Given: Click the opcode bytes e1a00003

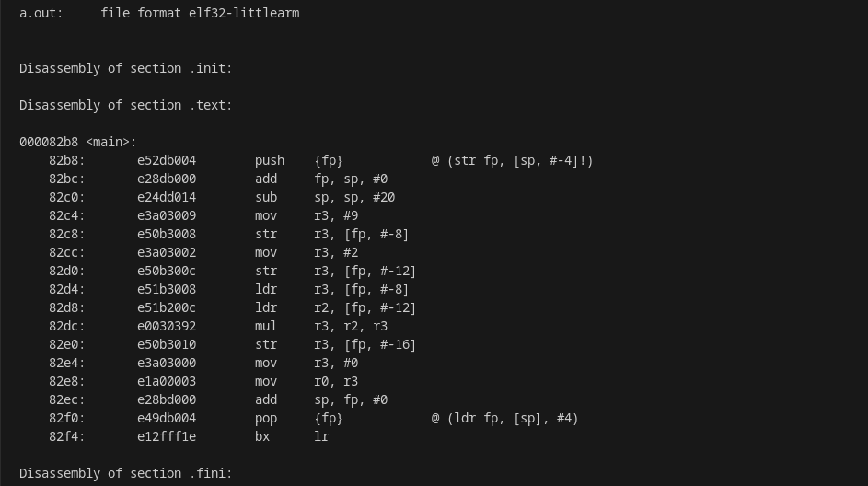Looking at the screenshot, I should click(x=167, y=381).
